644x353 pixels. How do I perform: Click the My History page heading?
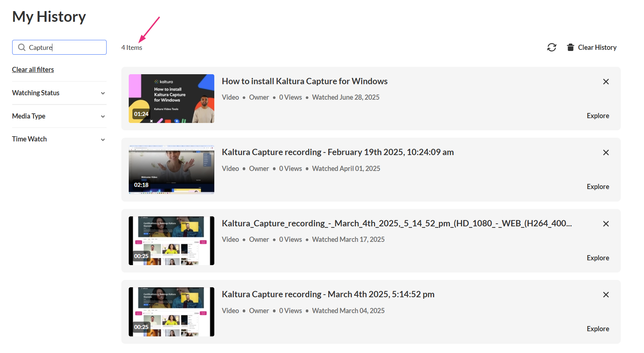(49, 17)
